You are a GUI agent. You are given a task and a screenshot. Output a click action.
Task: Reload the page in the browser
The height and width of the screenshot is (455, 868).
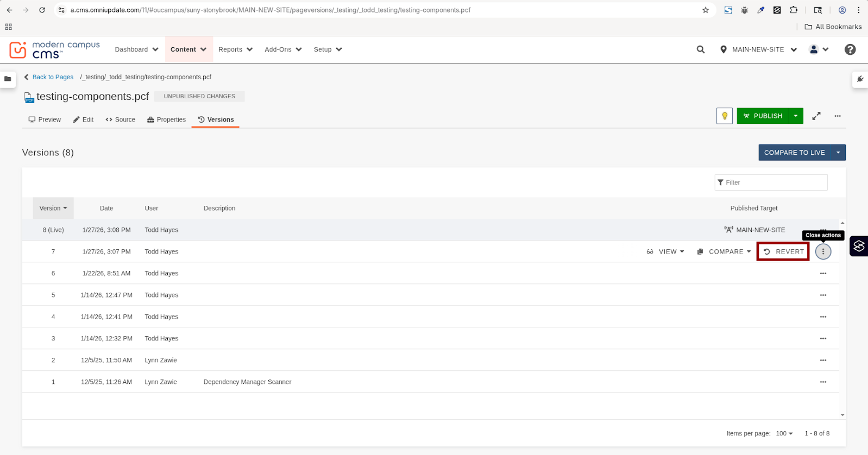pos(42,10)
